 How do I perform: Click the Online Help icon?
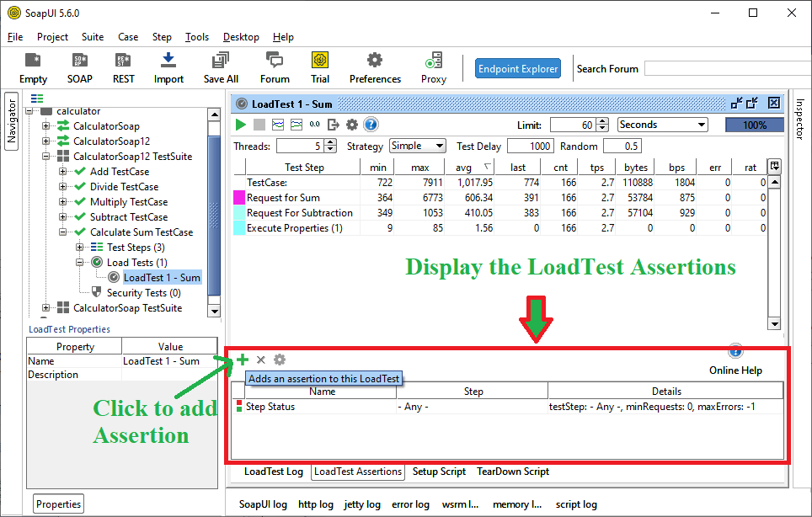(735, 351)
